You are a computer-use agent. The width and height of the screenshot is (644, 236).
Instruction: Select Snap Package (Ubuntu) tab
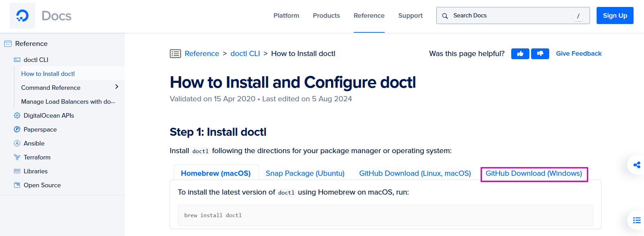click(305, 173)
